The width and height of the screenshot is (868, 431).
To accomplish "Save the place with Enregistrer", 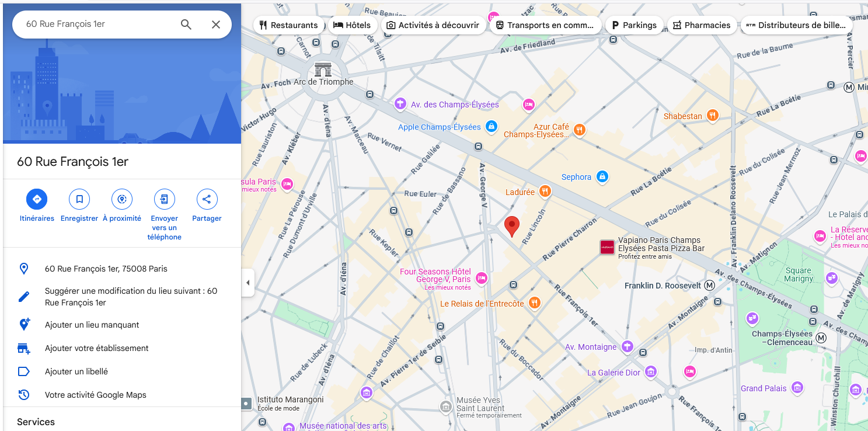I will (x=79, y=206).
